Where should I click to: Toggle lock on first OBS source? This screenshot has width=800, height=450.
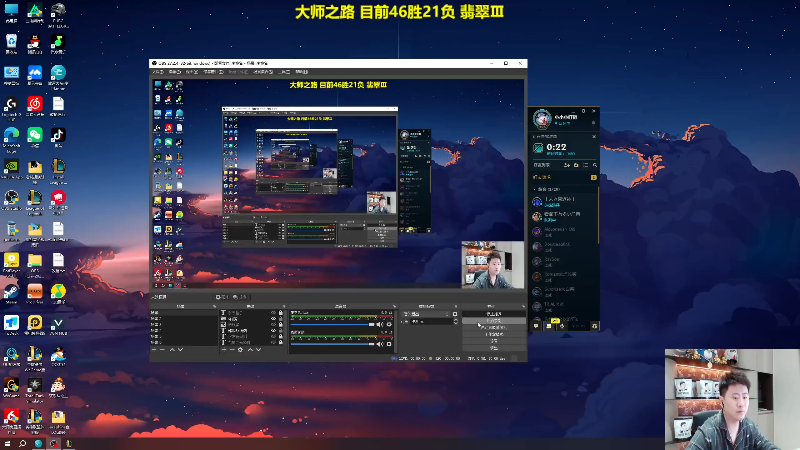coord(281,313)
